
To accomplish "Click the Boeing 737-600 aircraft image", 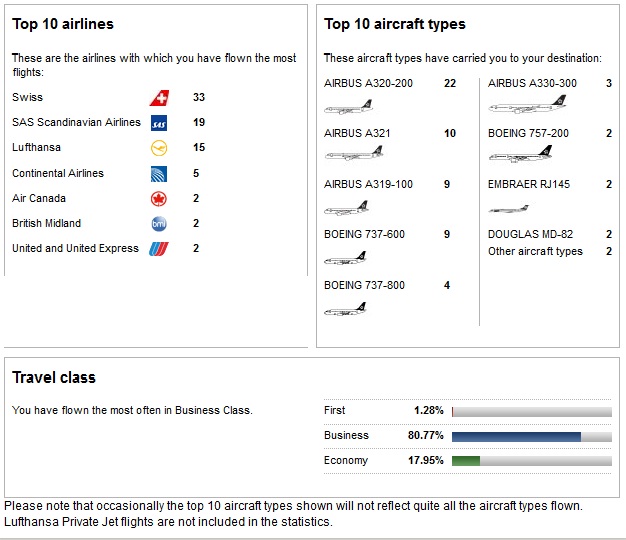I will coord(345,258).
